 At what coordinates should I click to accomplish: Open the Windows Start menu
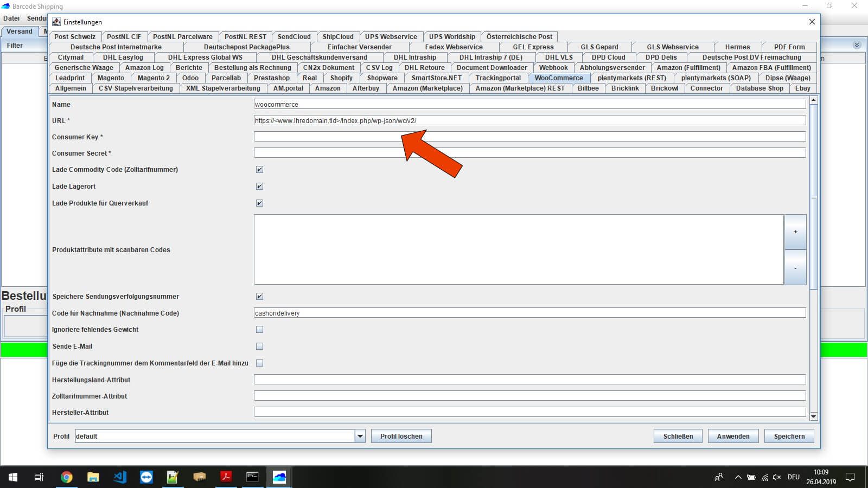coord(13,477)
